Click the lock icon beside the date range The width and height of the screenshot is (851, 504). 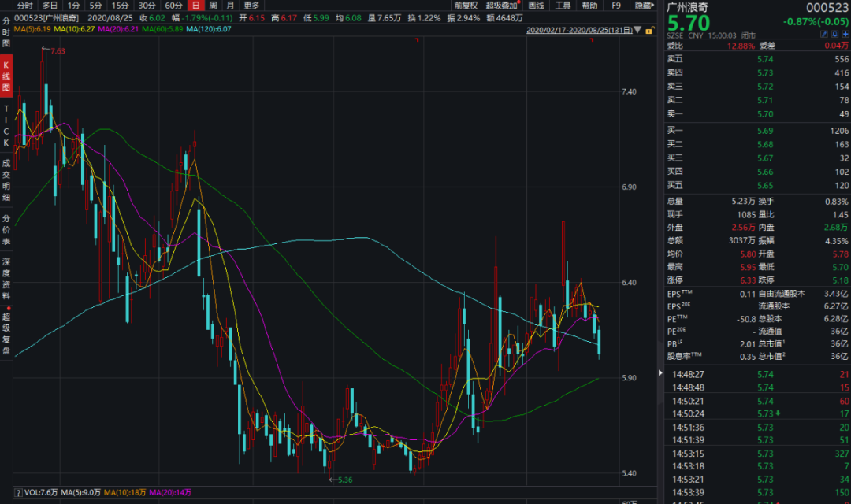coord(649,31)
